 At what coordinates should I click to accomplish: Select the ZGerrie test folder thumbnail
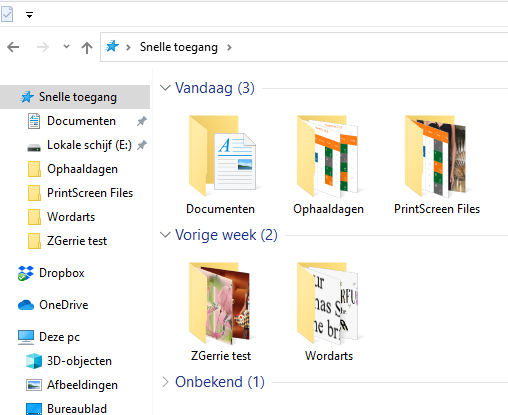(220, 303)
